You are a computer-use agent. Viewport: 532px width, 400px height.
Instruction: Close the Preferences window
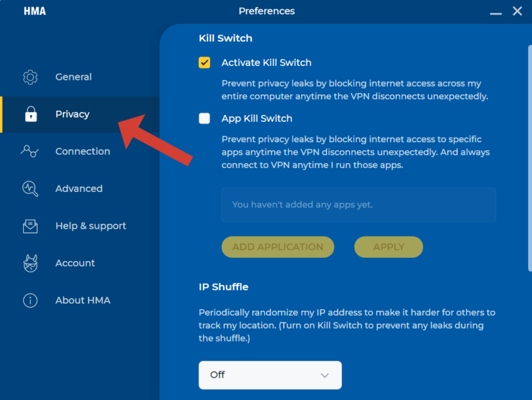517,11
